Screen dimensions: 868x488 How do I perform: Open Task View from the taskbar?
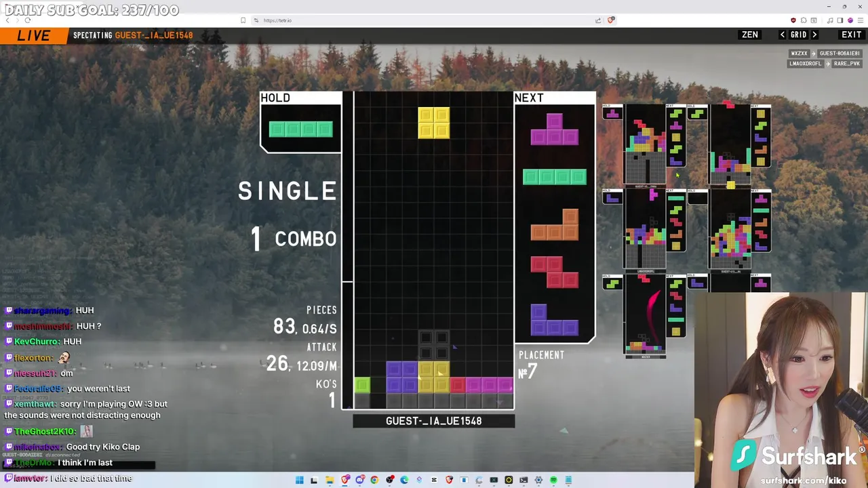[314, 481]
